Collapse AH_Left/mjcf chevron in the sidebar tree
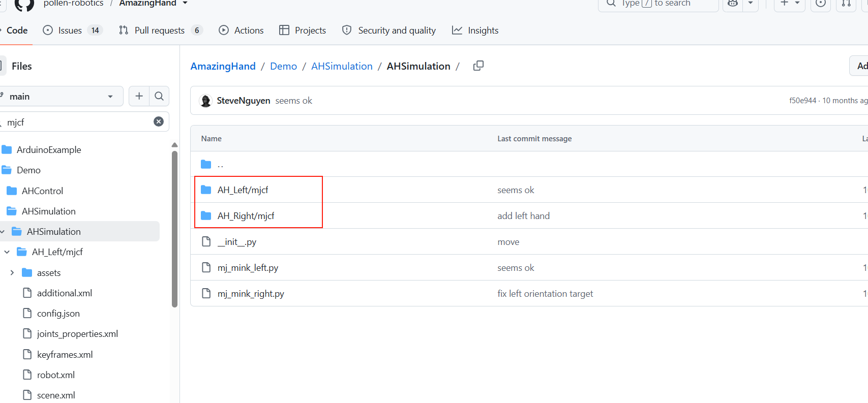The width and height of the screenshot is (868, 403). (x=7, y=252)
